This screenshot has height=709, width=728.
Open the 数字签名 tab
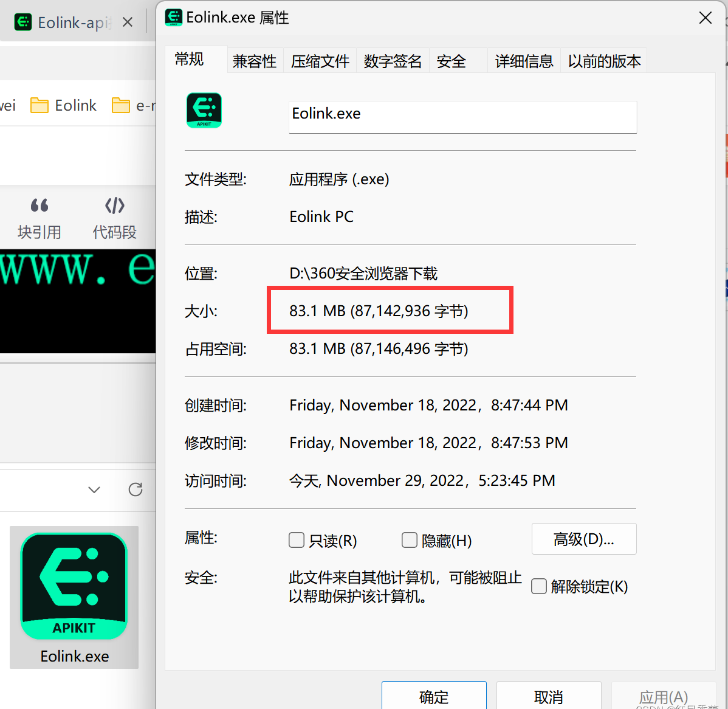[x=393, y=60]
